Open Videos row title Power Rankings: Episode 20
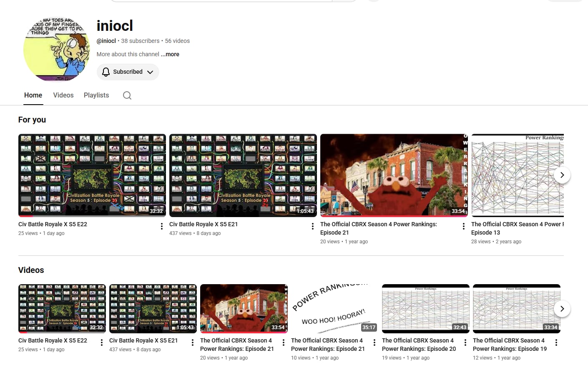Image resolution: width=588 pixels, height=365 pixels. click(x=419, y=345)
